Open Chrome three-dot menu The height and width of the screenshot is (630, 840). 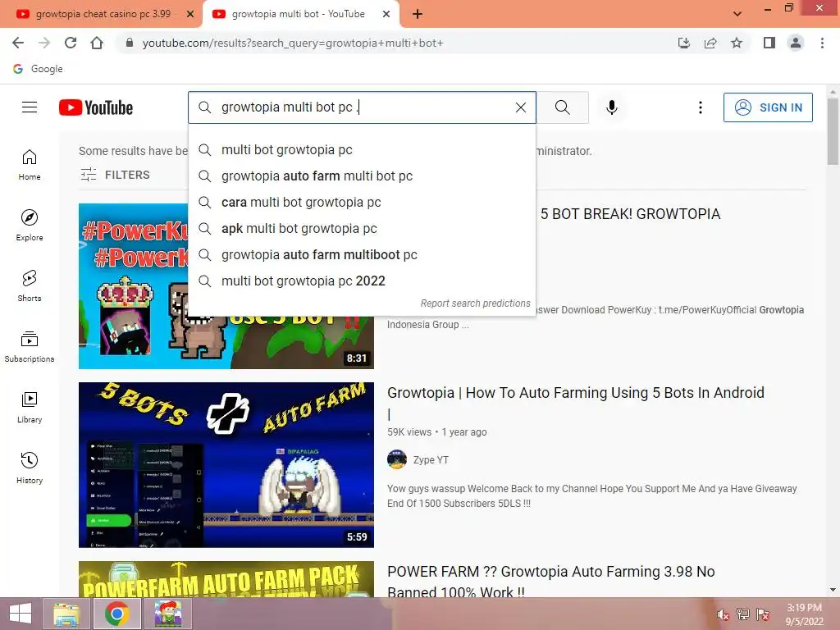coord(822,43)
